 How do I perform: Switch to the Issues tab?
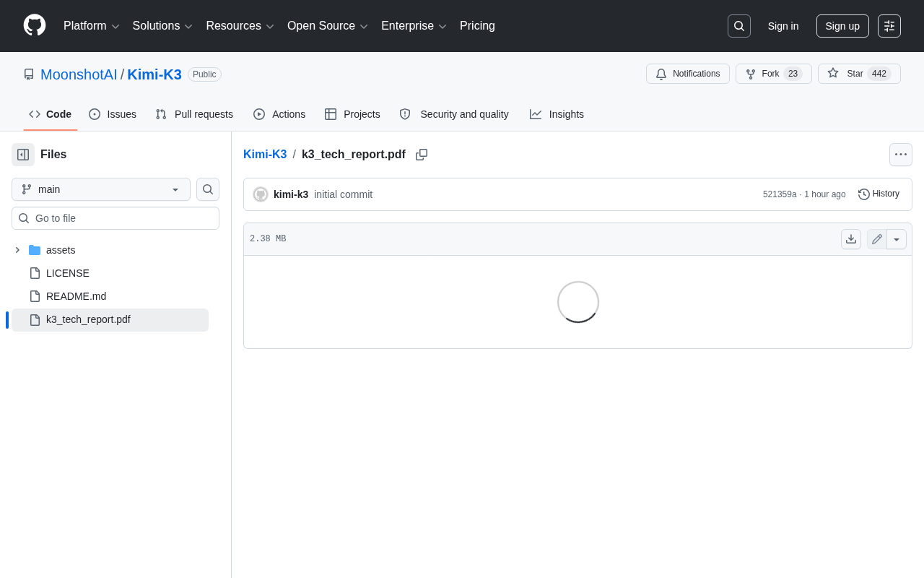(x=113, y=114)
